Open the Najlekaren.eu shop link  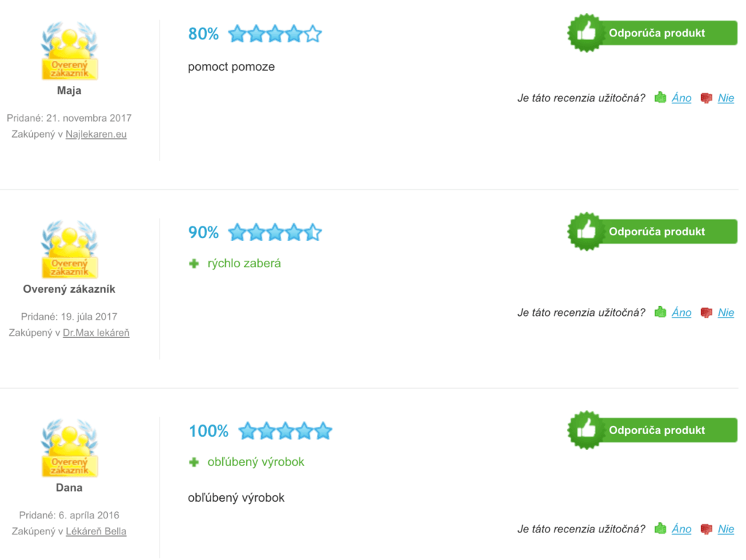point(96,134)
